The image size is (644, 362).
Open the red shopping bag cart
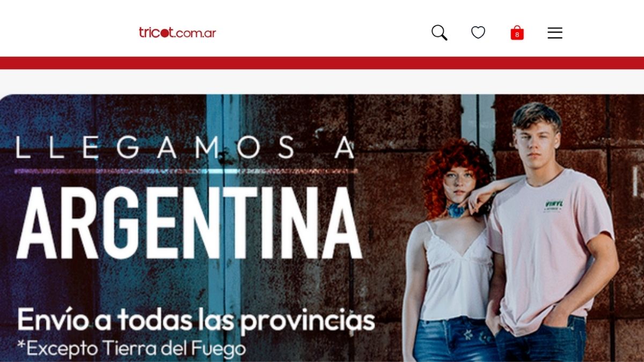pyautogui.click(x=517, y=33)
